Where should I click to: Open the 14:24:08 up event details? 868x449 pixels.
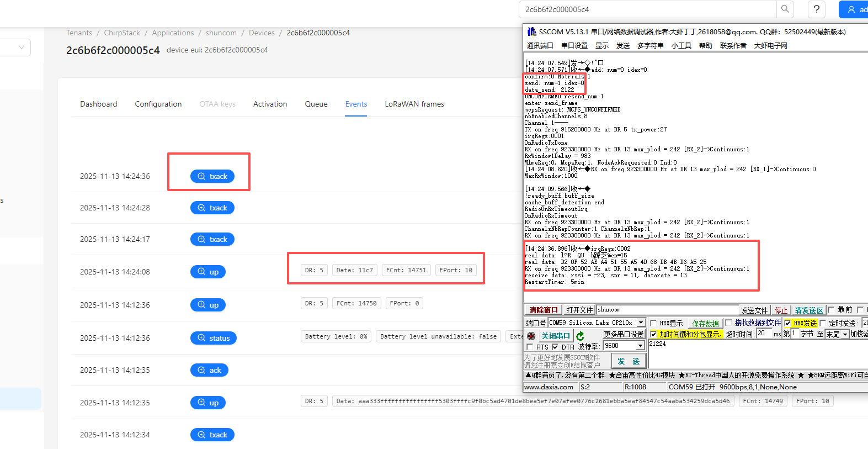pos(207,272)
